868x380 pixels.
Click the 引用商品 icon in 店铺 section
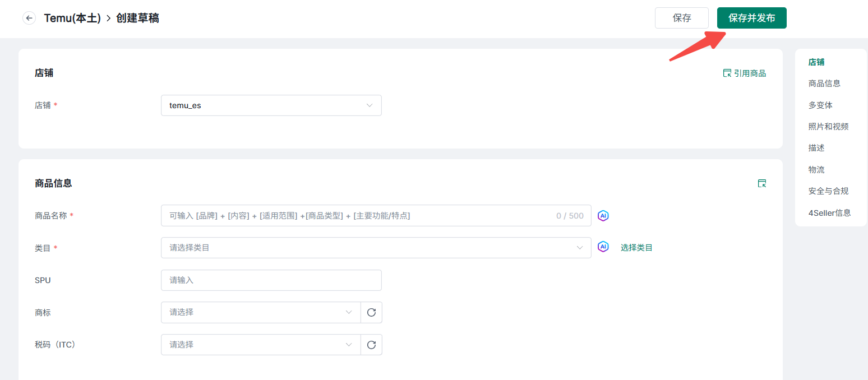click(x=727, y=73)
